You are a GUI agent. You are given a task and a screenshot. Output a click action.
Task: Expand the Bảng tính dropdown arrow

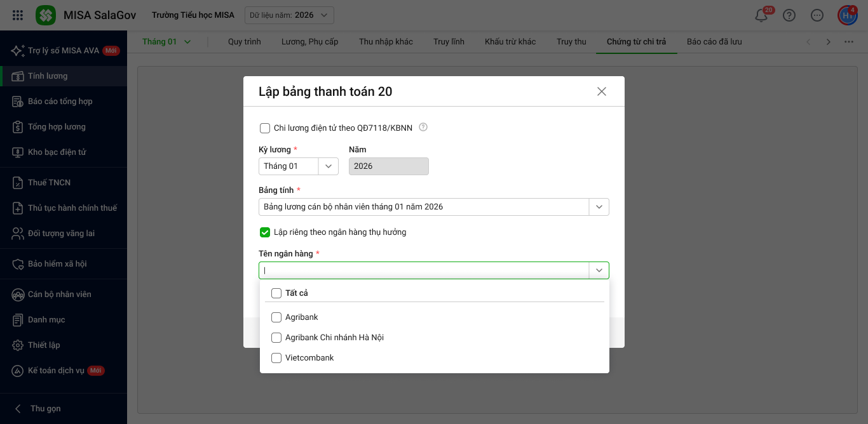point(599,207)
